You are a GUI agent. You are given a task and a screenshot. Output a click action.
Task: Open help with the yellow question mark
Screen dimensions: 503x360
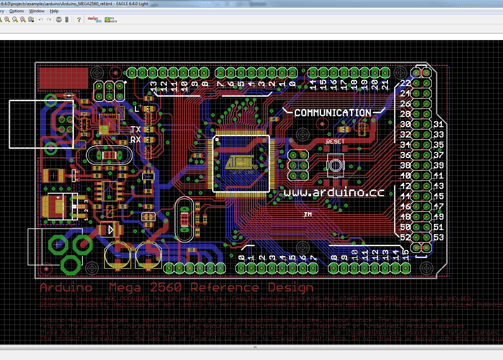tap(79, 20)
